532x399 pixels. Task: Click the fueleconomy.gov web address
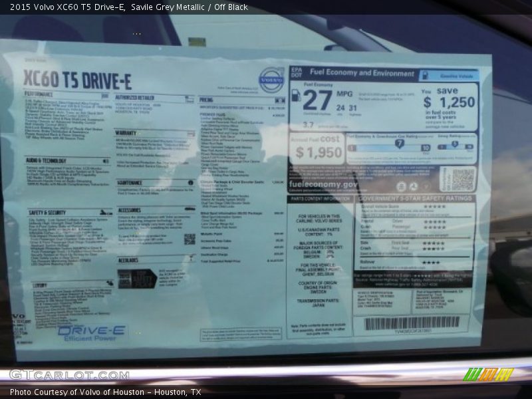(x=323, y=184)
